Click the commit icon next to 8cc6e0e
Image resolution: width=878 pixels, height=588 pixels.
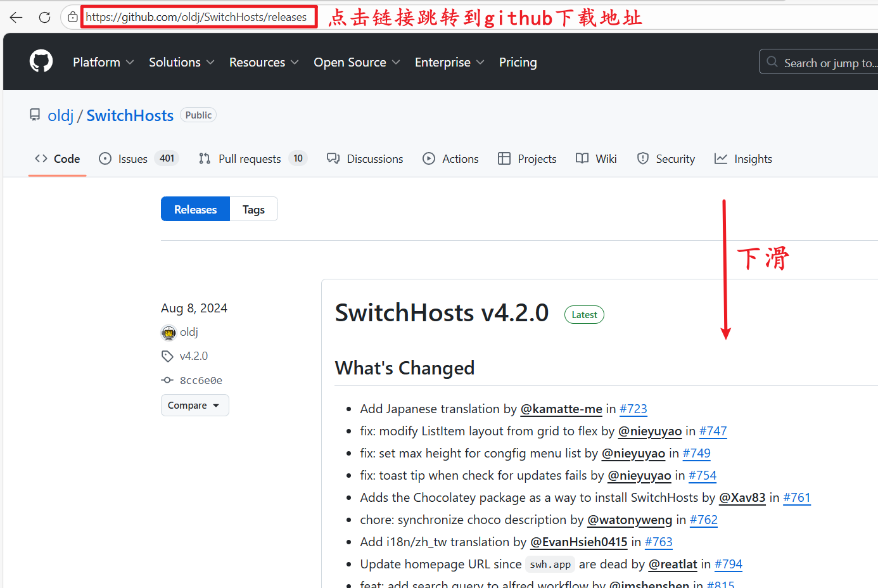pos(167,380)
